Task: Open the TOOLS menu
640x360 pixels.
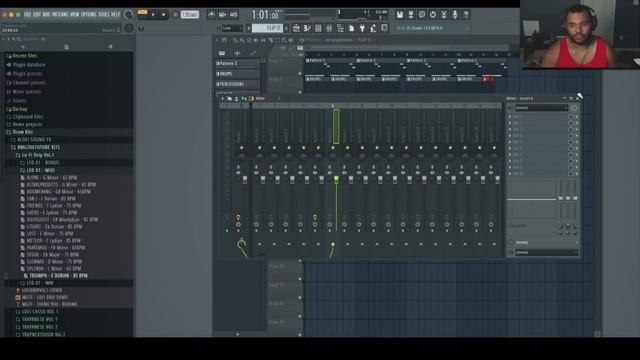Action: [104, 14]
